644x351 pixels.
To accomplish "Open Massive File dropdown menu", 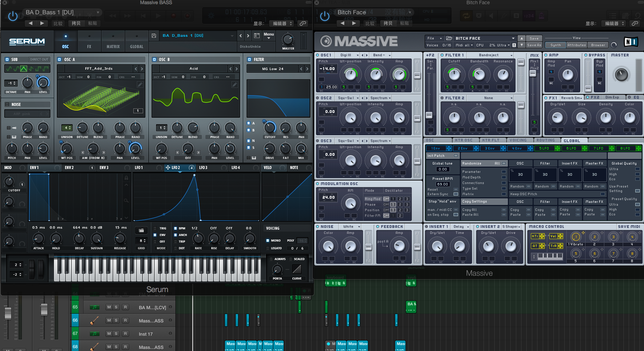I will [434, 38].
